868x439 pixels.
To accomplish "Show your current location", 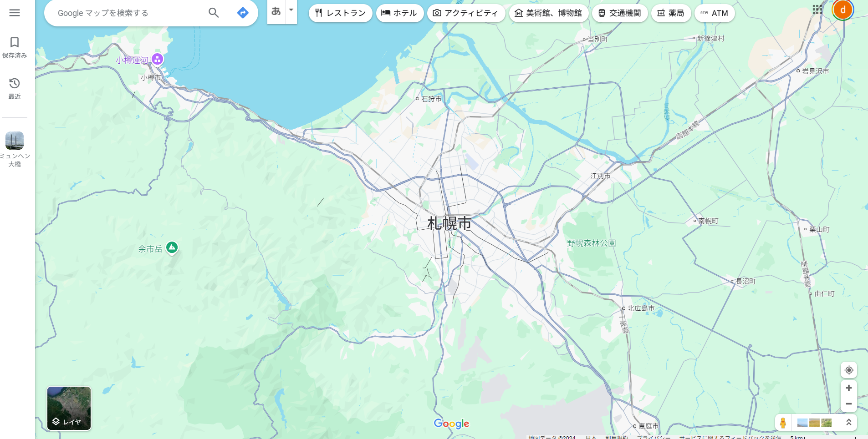I will click(849, 370).
